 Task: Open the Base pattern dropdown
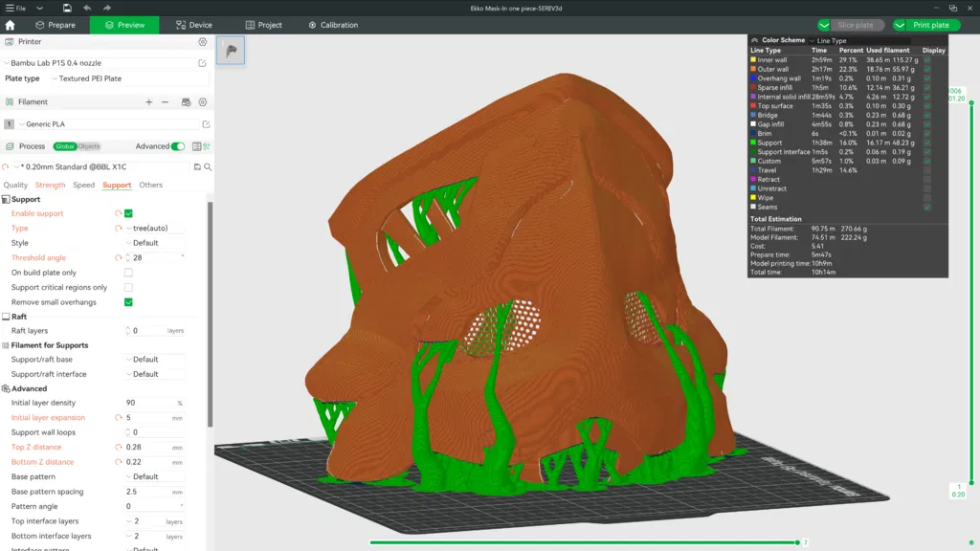(155, 476)
